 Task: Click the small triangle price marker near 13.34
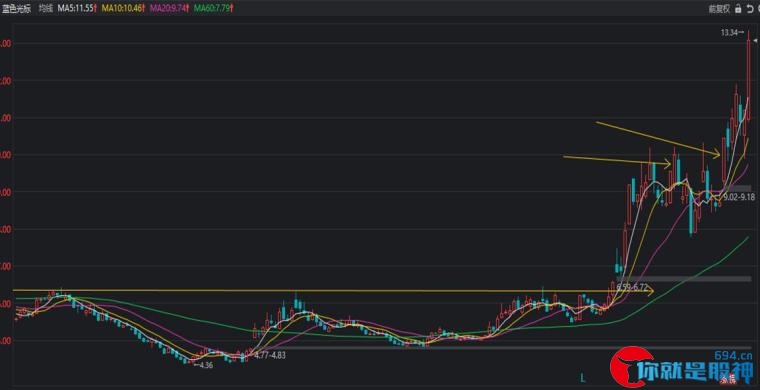[x=755, y=42]
